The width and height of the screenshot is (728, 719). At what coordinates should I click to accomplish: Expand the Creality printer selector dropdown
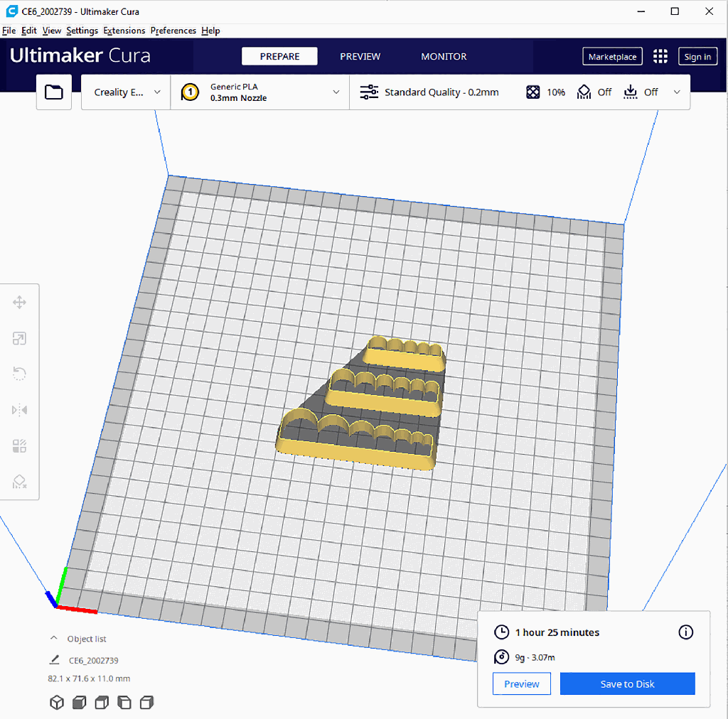pyautogui.click(x=127, y=92)
